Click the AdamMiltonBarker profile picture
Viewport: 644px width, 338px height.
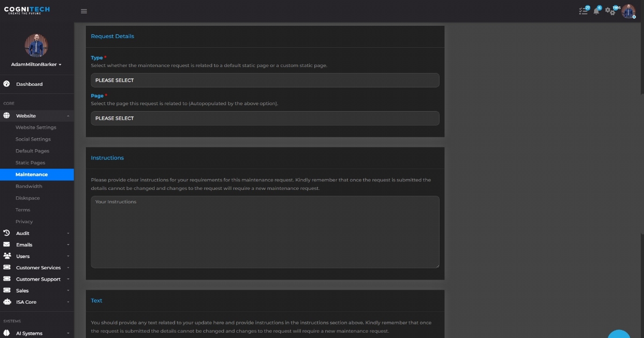pyautogui.click(x=36, y=45)
